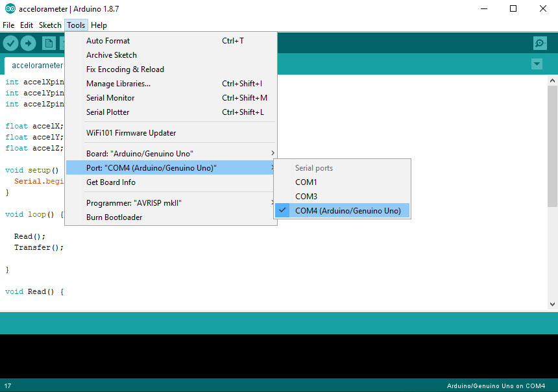This screenshot has height=392, width=558.
Task: Click the editor vertical scrollbar thumb
Action: pos(552,146)
